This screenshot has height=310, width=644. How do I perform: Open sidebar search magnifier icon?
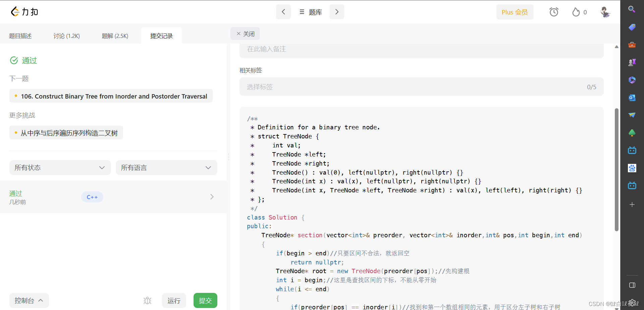coord(632,9)
